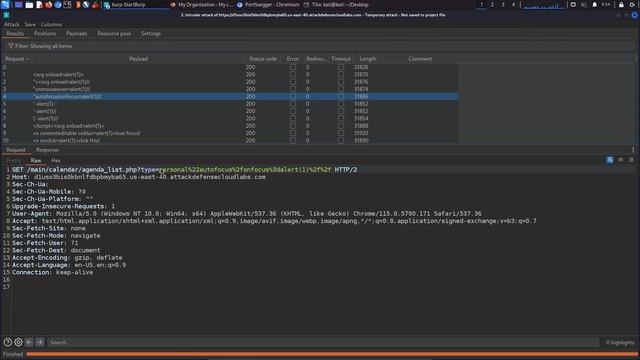The image size is (640, 360).
Task: Select the Raw view tab
Action: click(x=36, y=160)
